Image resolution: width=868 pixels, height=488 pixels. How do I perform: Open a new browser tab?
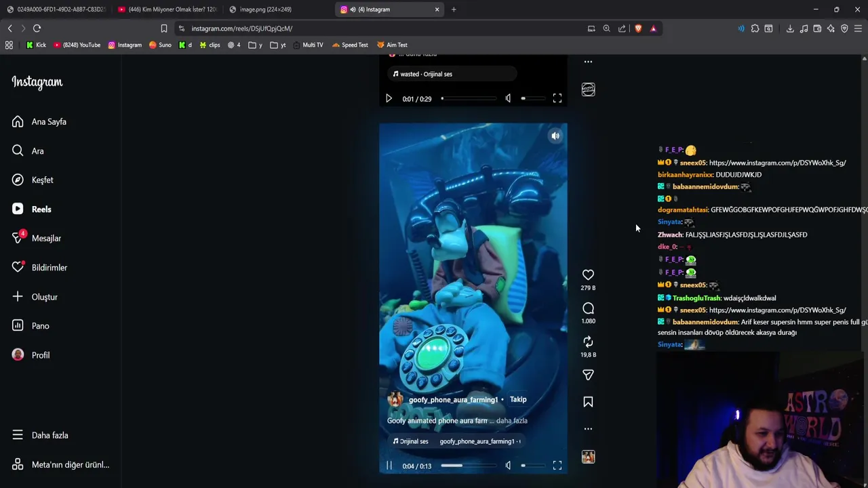pos(454,9)
